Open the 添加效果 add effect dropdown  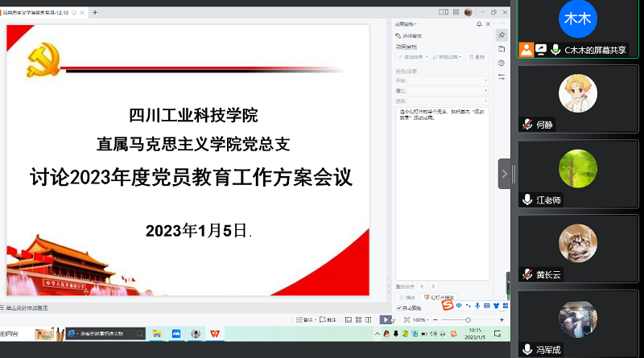point(411,57)
